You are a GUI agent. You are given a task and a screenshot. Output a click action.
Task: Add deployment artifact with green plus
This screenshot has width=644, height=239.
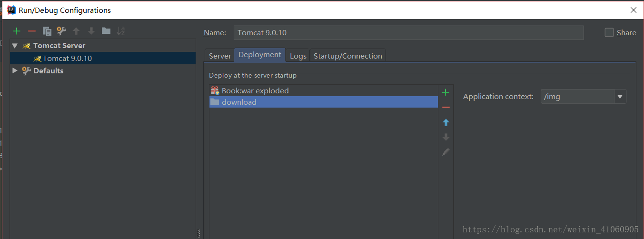pos(446,92)
